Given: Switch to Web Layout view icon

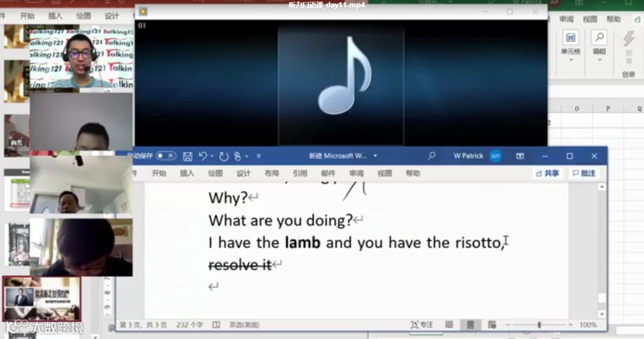Looking at the screenshot, I should tap(491, 325).
